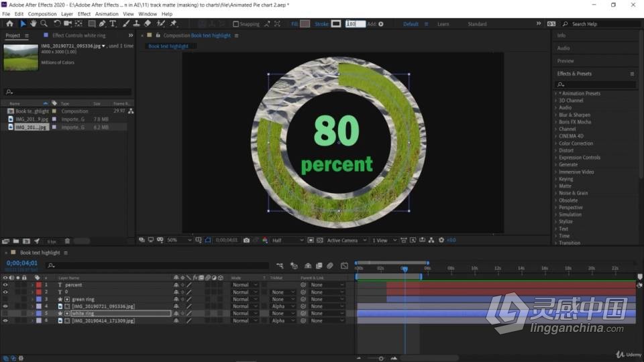The image size is (644, 362).
Task: Expand the 'Animation Presets' category
Action: (x=556, y=94)
